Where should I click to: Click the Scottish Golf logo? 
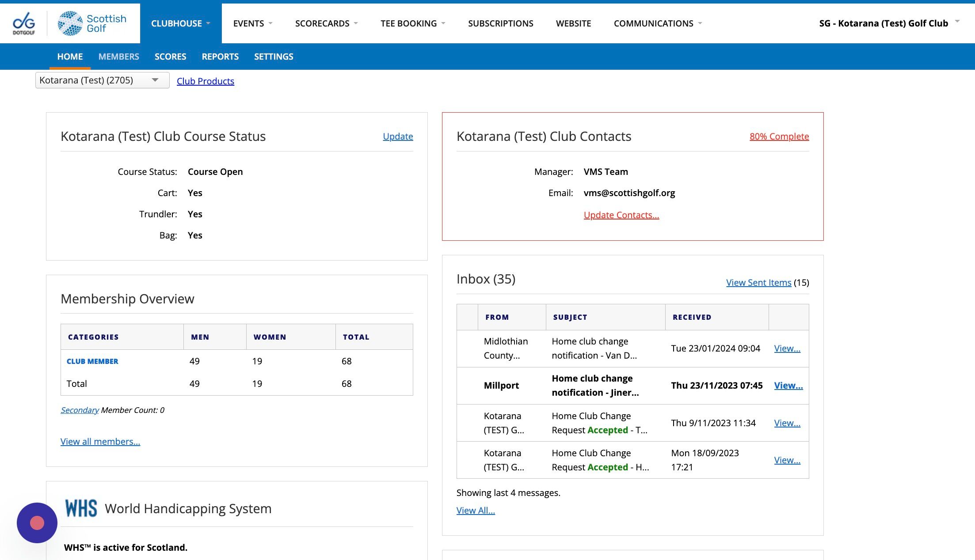pyautogui.click(x=92, y=23)
